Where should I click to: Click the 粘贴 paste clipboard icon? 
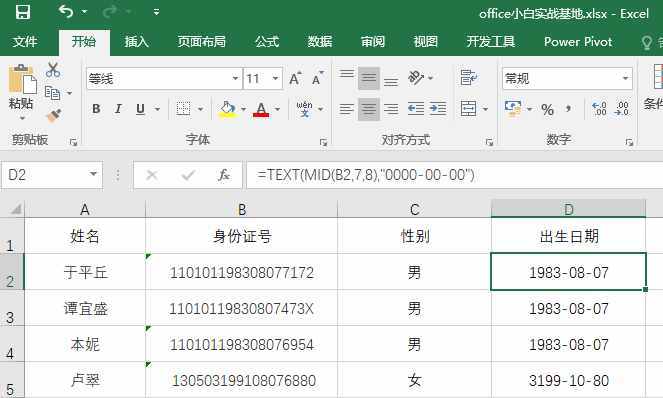(x=22, y=80)
